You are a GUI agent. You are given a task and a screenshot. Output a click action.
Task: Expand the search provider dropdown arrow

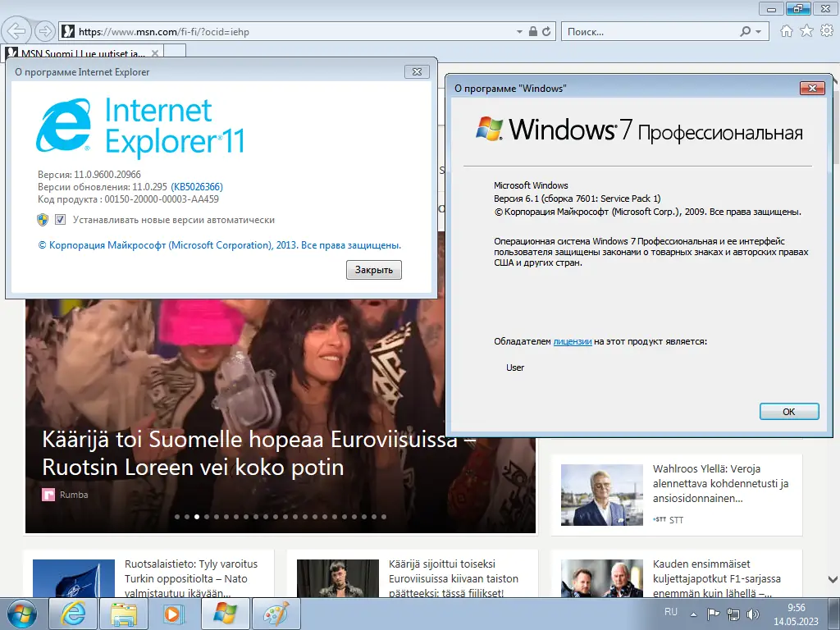coord(759,32)
